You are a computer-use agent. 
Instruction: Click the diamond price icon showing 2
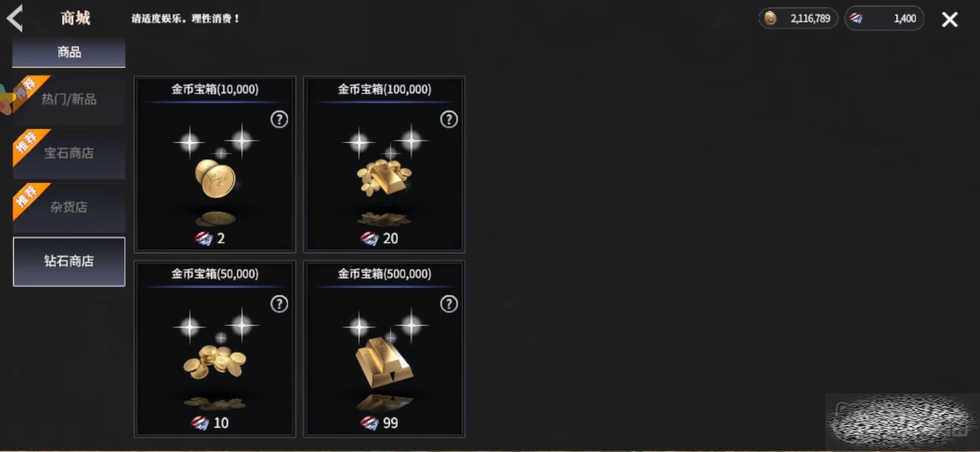204,238
